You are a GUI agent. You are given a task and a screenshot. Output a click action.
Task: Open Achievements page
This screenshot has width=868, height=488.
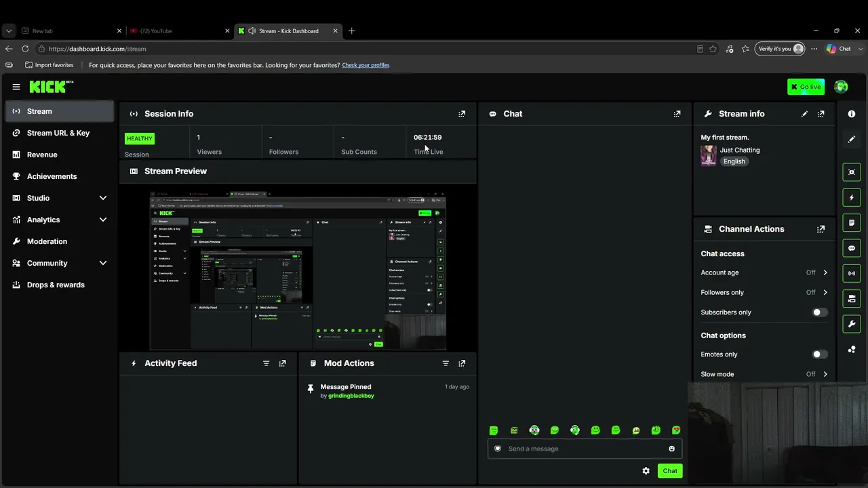(x=60, y=176)
